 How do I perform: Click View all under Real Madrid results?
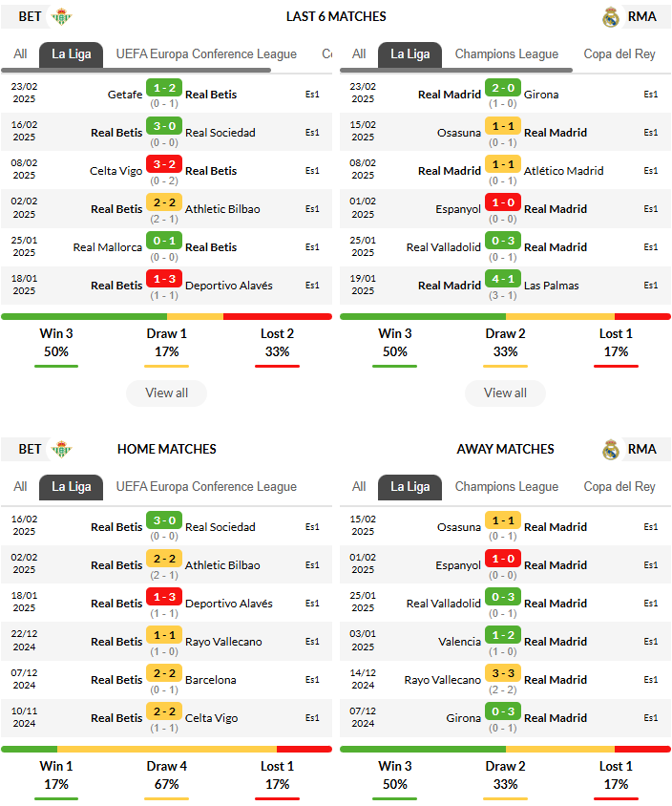pyautogui.click(x=505, y=393)
